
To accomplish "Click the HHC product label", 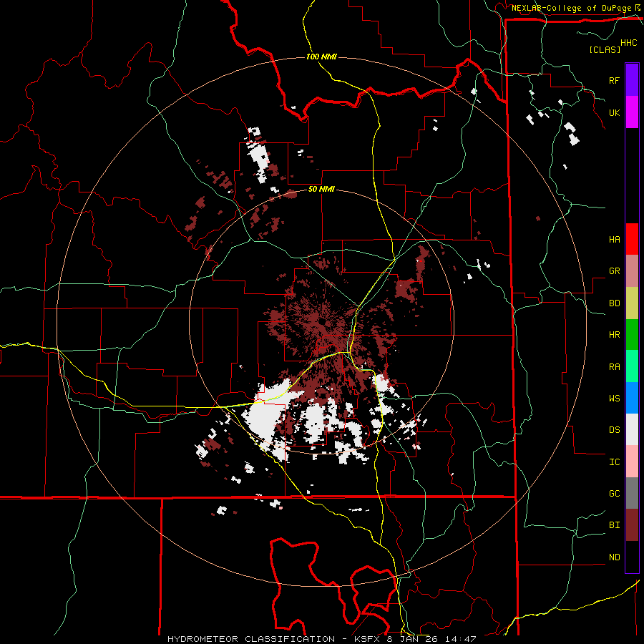I will click(x=628, y=43).
